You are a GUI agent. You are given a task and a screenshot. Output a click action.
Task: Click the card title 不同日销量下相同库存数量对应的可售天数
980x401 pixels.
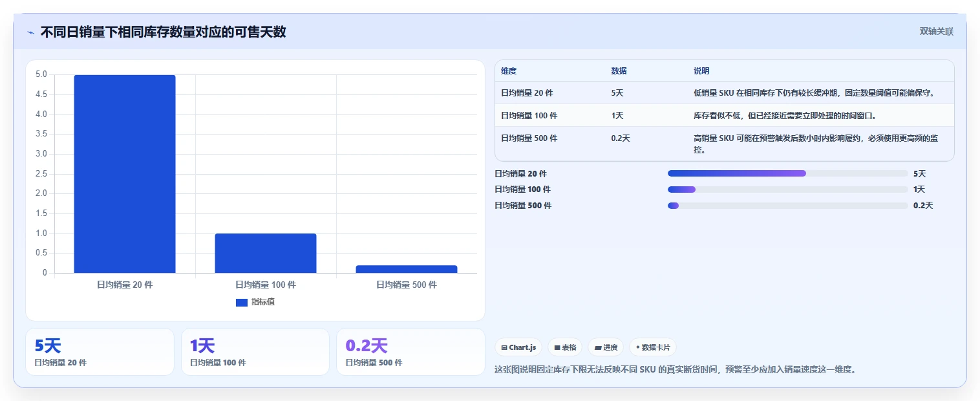[x=163, y=32]
